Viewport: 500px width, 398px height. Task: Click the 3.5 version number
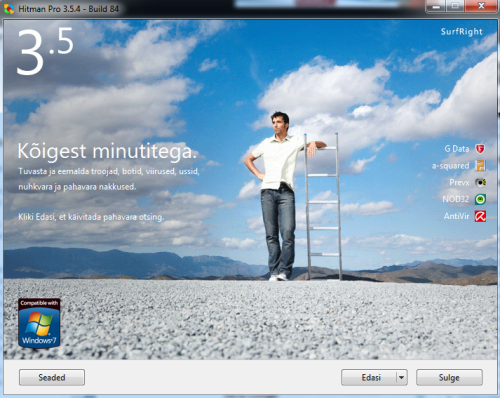click(x=45, y=51)
